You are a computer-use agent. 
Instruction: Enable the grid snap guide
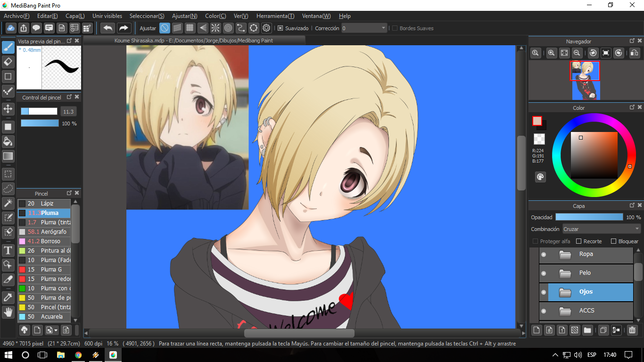tap(190, 28)
